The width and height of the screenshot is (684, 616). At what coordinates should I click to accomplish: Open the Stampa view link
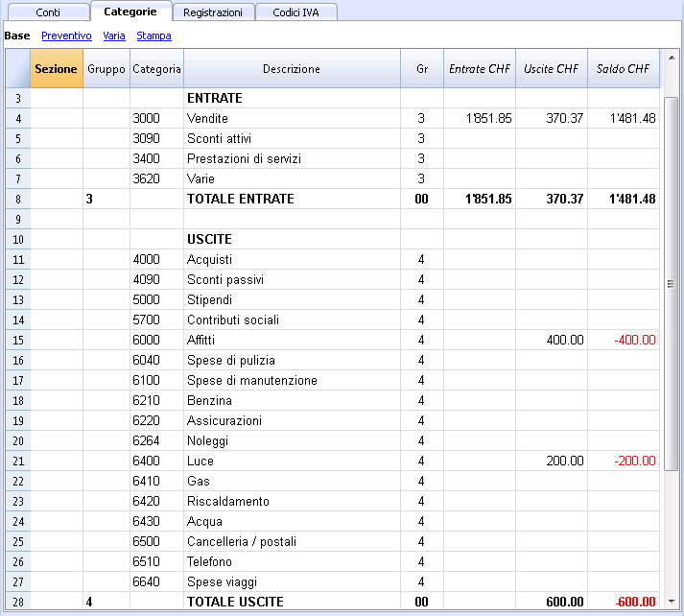[153, 36]
